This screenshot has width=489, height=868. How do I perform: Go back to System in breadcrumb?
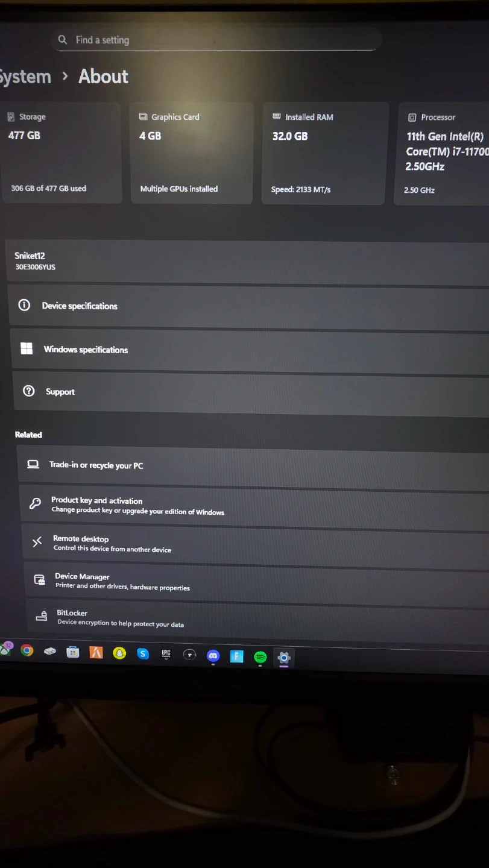[24, 77]
